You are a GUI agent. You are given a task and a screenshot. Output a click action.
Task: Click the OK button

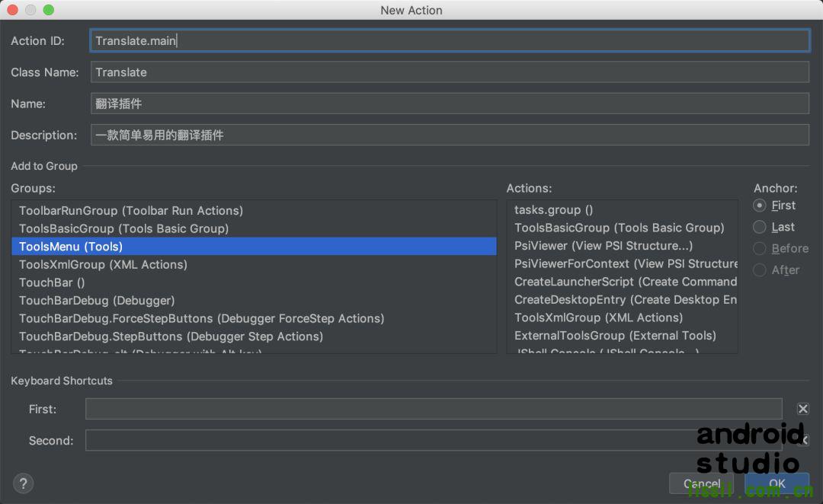[777, 483]
